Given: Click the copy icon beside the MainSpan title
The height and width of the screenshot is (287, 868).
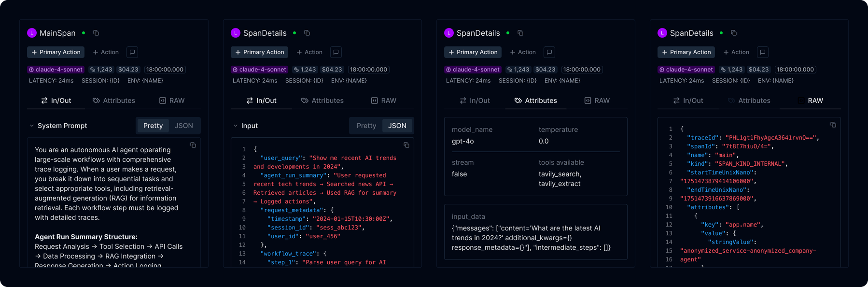Looking at the screenshot, I should click(96, 33).
